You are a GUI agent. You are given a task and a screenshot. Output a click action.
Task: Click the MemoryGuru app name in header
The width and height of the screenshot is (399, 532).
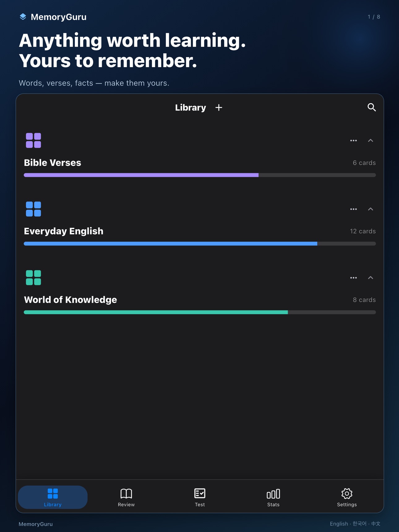59,17
